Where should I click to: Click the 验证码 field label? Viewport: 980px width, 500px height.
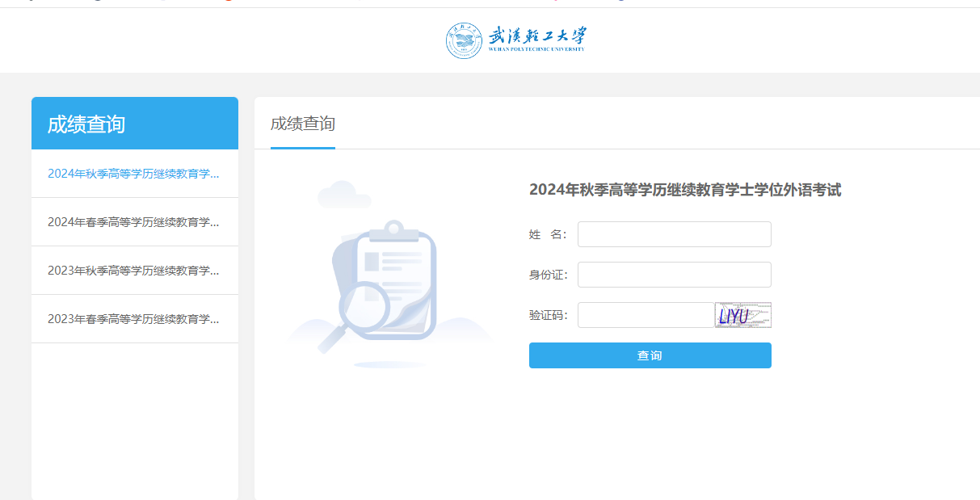pos(549,315)
